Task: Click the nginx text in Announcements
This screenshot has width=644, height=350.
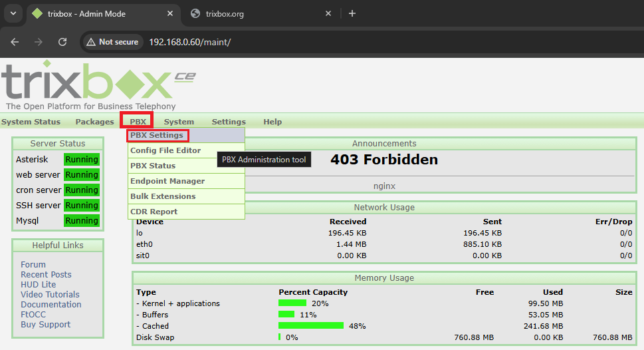Action: point(384,186)
